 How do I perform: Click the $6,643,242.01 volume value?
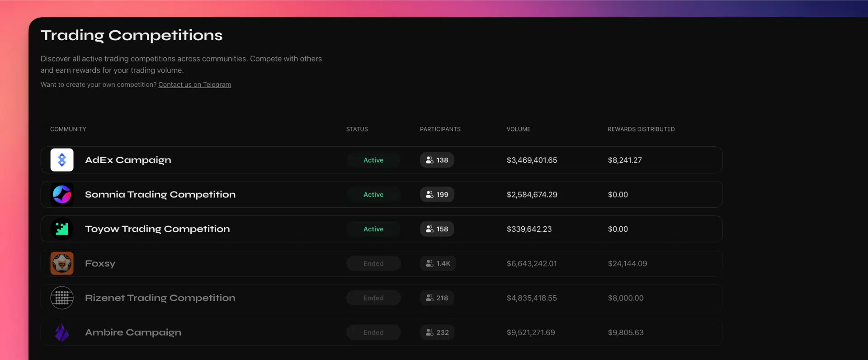tap(532, 263)
